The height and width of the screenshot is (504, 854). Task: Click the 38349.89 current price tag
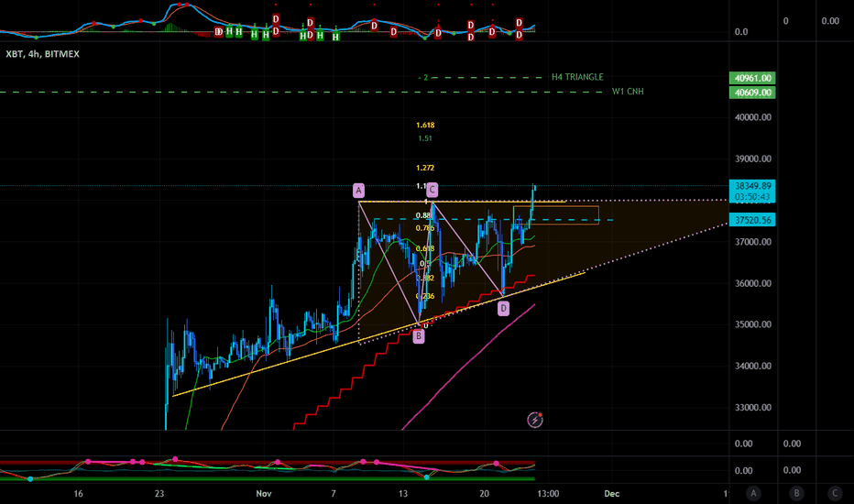(x=752, y=186)
